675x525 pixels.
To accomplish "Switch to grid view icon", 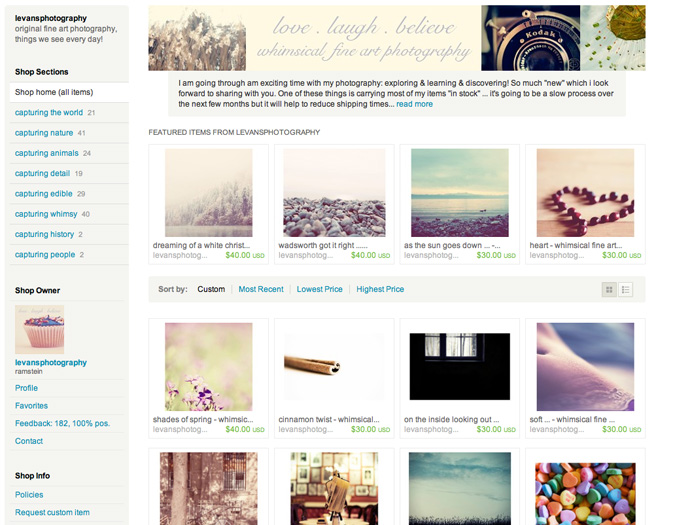I will tap(609, 290).
